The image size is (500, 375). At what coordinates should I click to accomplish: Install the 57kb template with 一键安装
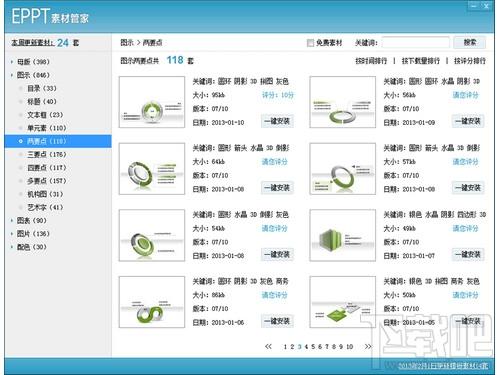tap(468, 188)
